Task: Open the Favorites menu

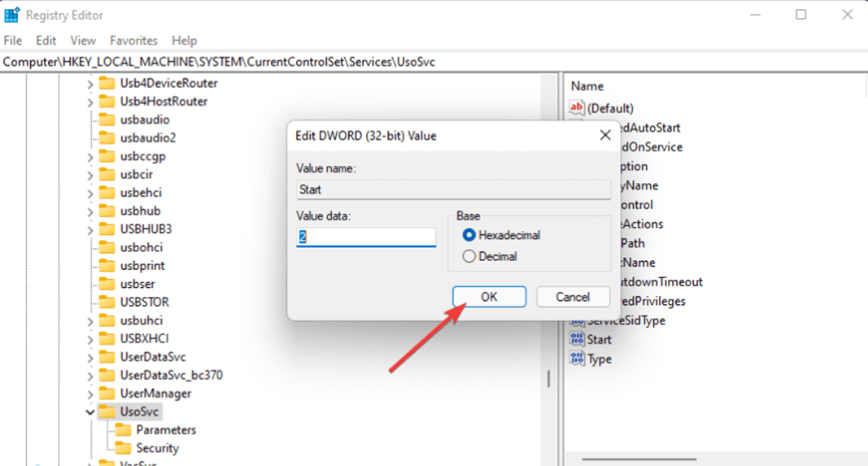Action: [x=133, y=41]
